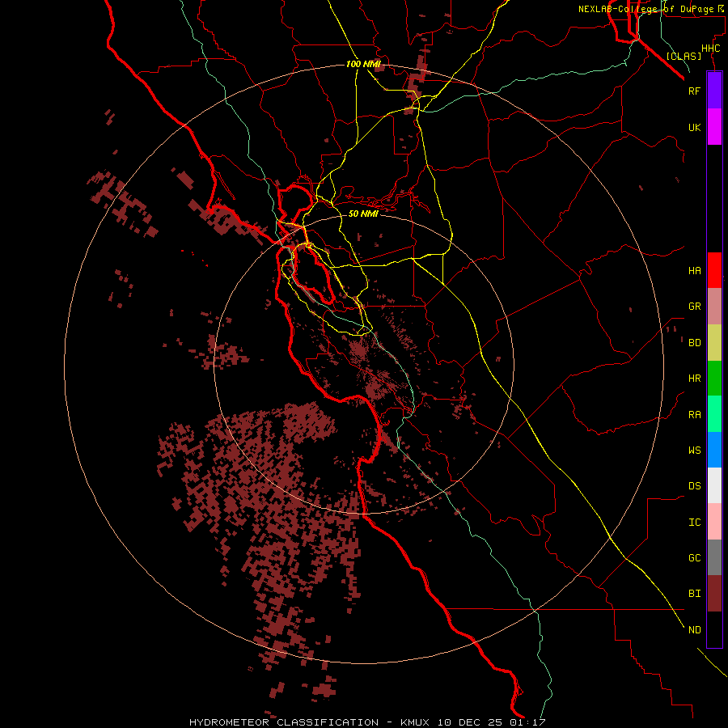Click the BI legend label
728x728 pixels.
click(694, 594)
